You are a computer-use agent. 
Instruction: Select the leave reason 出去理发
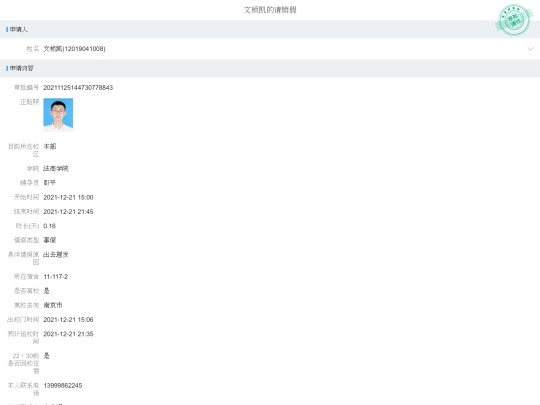click(x=56, y=255)
